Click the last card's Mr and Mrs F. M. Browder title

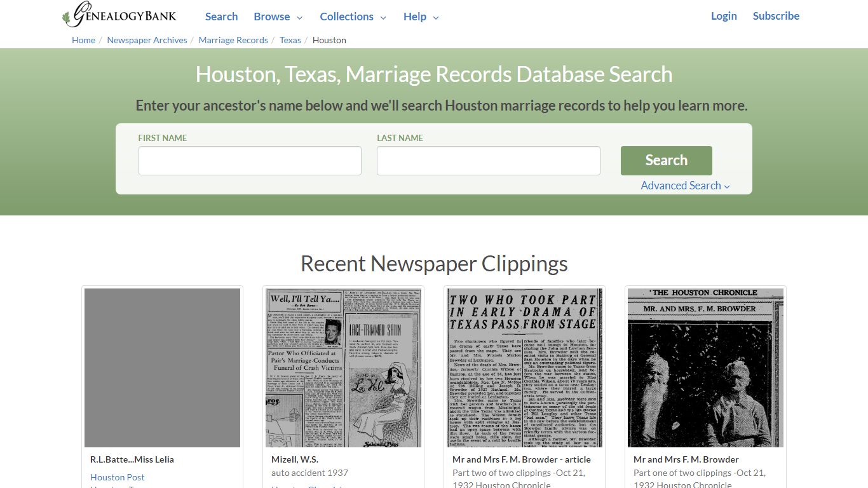click(x=686, y=459)
